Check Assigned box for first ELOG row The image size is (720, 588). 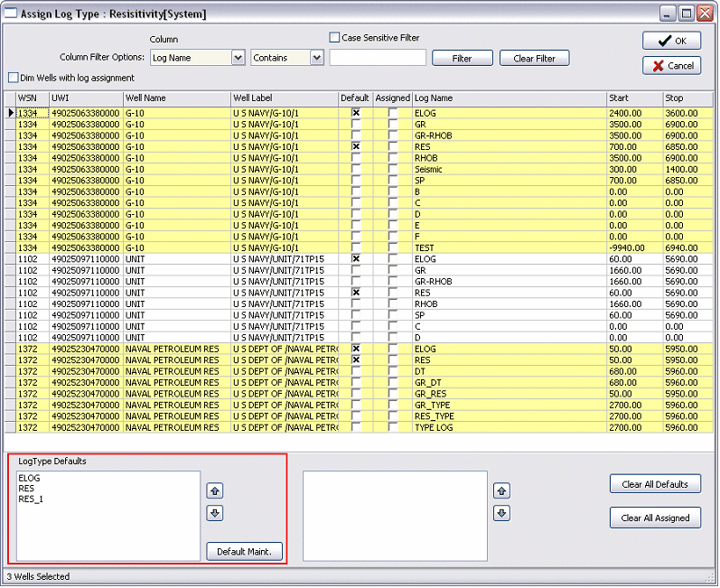tap(392, 113)
